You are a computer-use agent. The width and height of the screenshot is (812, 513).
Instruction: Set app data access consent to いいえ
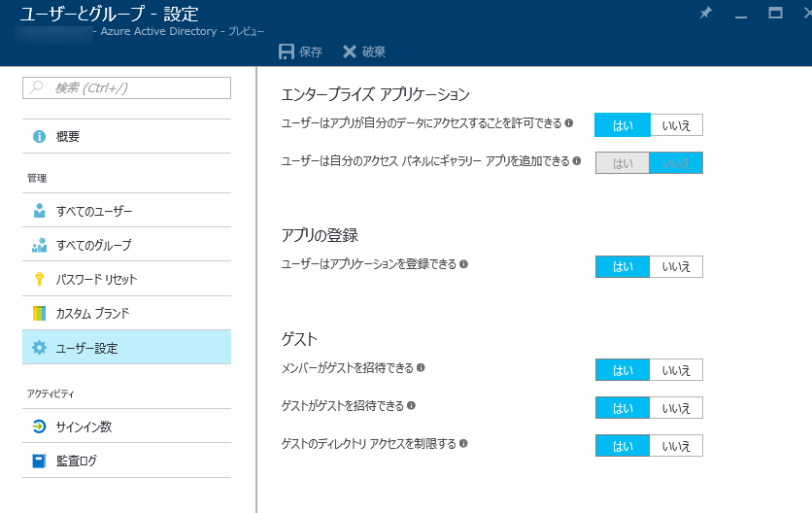(x=676, y=124)
